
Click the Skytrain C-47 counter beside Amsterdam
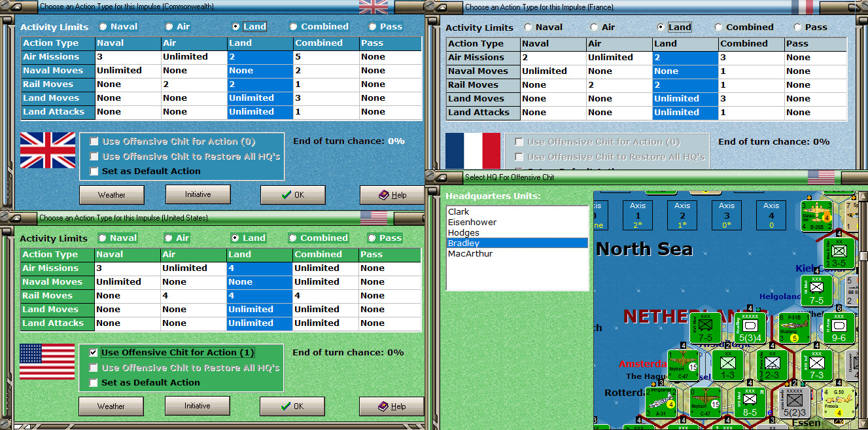click(x=683, y=365)
